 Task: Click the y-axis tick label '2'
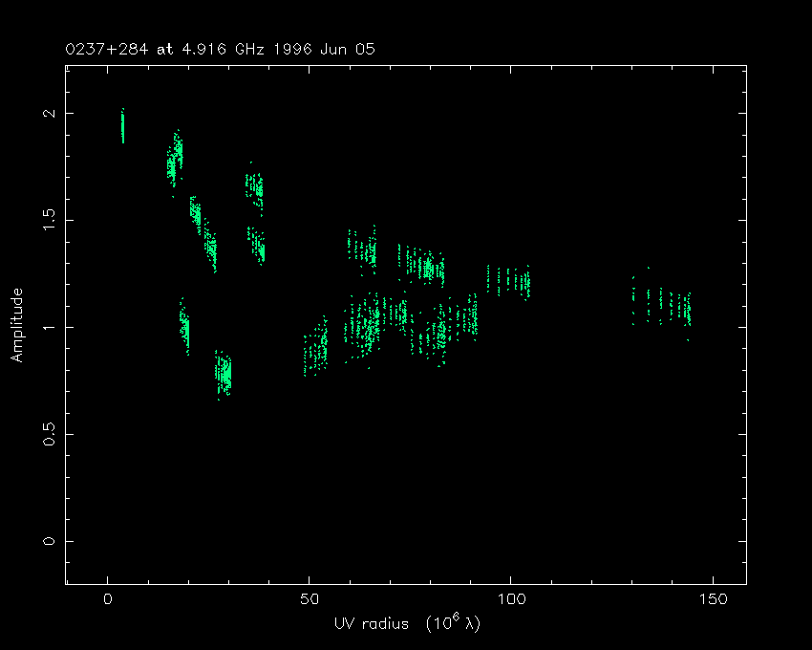(x=47, y=114)
